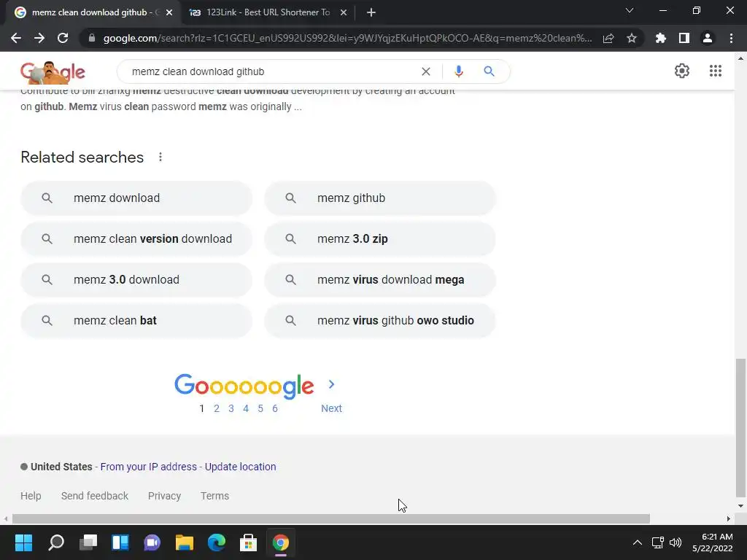Open network status in the tray

(x=658, y=542)
